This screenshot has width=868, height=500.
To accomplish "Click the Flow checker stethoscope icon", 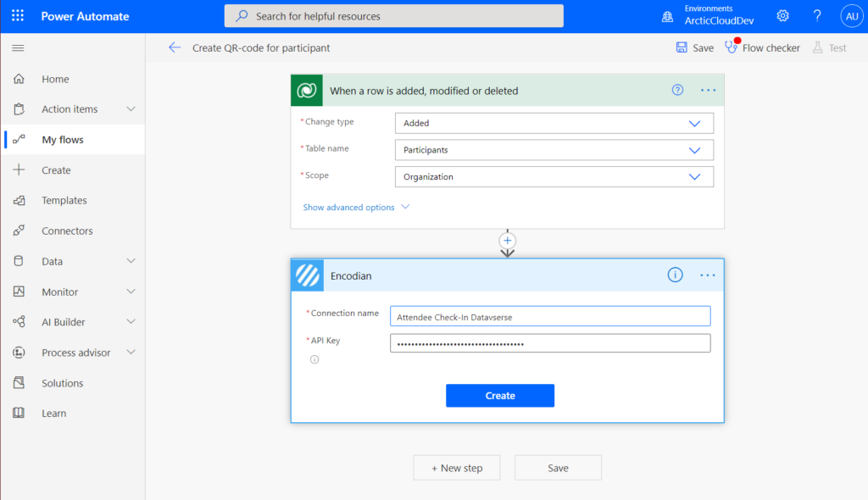I will point(732,47).
